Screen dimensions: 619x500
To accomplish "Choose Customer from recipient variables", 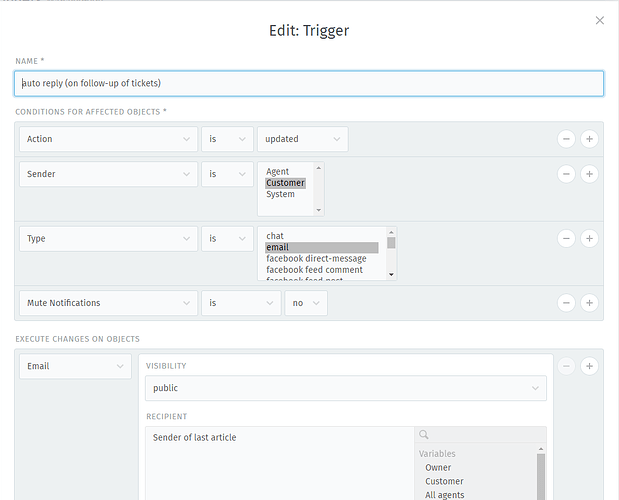I will tap(444, 481).
